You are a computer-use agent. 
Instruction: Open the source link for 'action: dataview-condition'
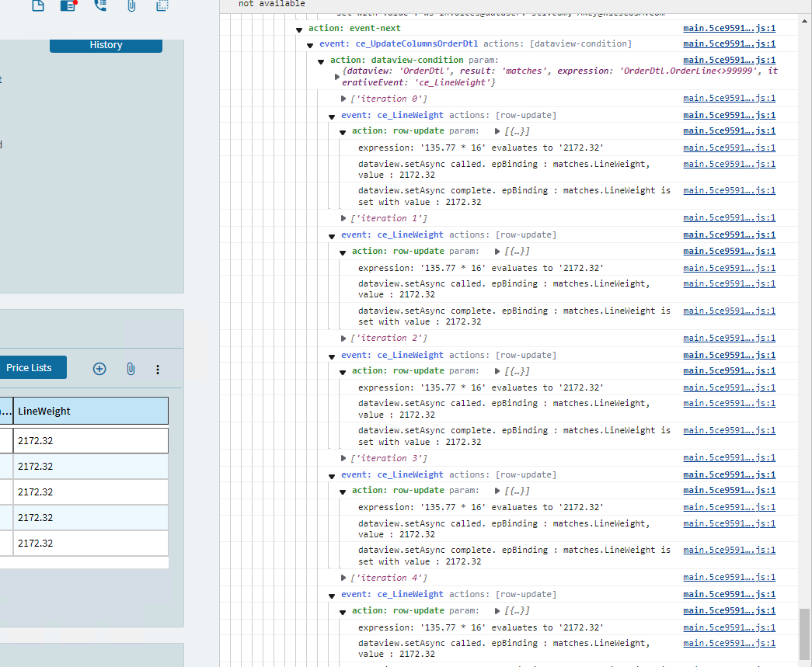[729, 60]
